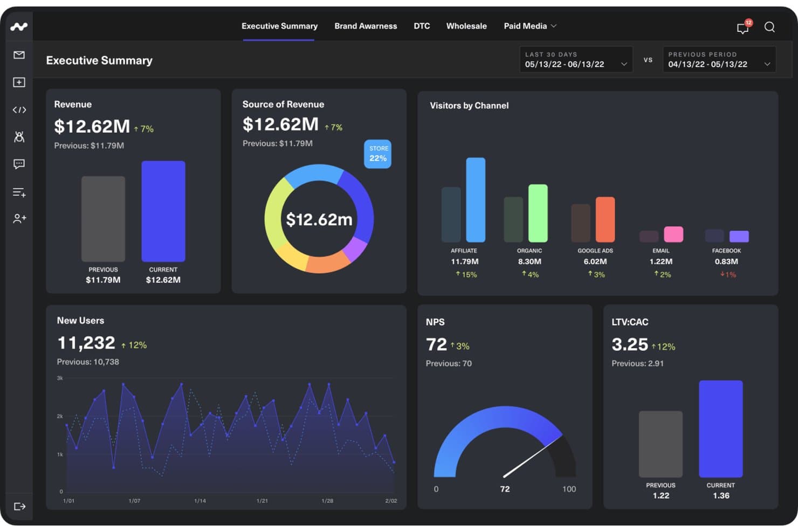Click the add user icon in sidebar

tap(19, 218)
